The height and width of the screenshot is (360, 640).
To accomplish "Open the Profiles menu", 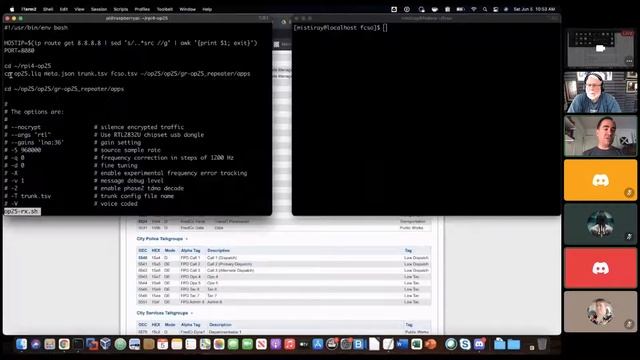I will click(142, 9).
